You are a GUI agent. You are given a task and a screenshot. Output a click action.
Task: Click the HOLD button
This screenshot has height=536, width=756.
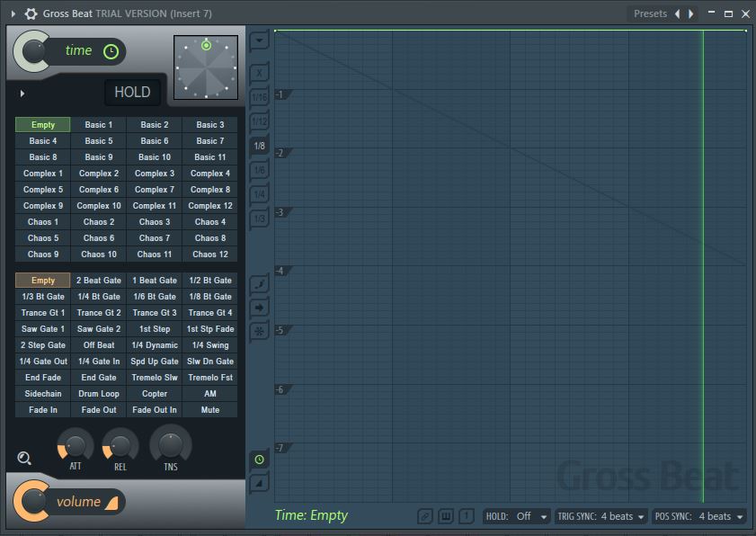point(132,92)
